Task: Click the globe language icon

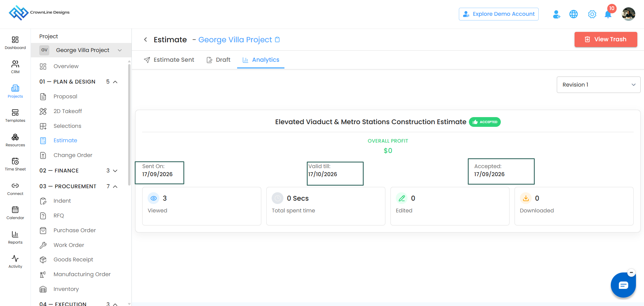Action: 574,14
